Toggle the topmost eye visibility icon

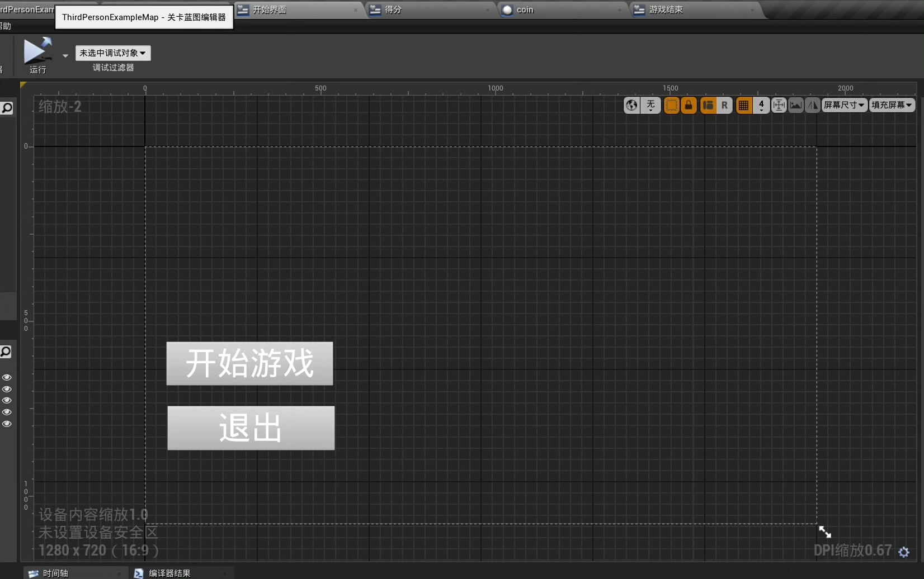(x=7, y=377)
